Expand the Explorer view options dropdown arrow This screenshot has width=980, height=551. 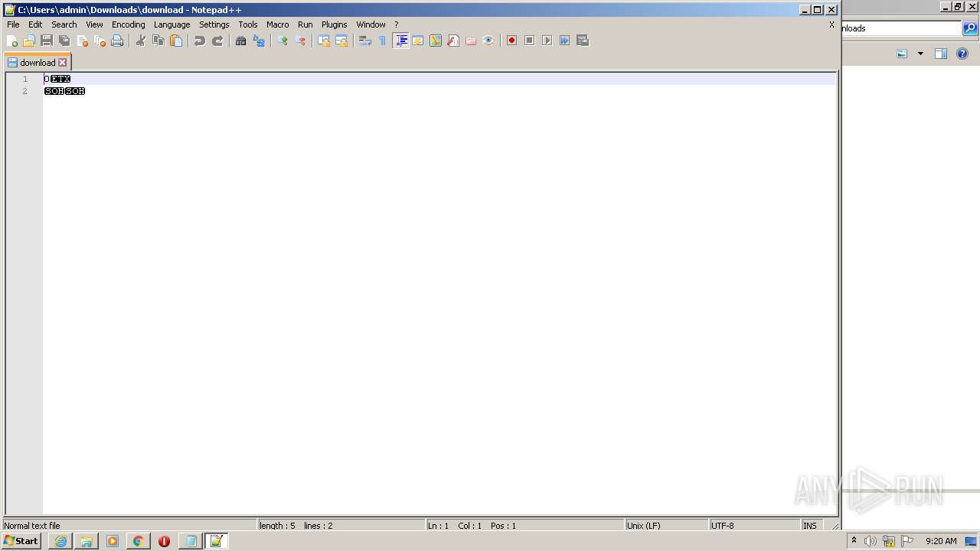(x=920, y=54)
